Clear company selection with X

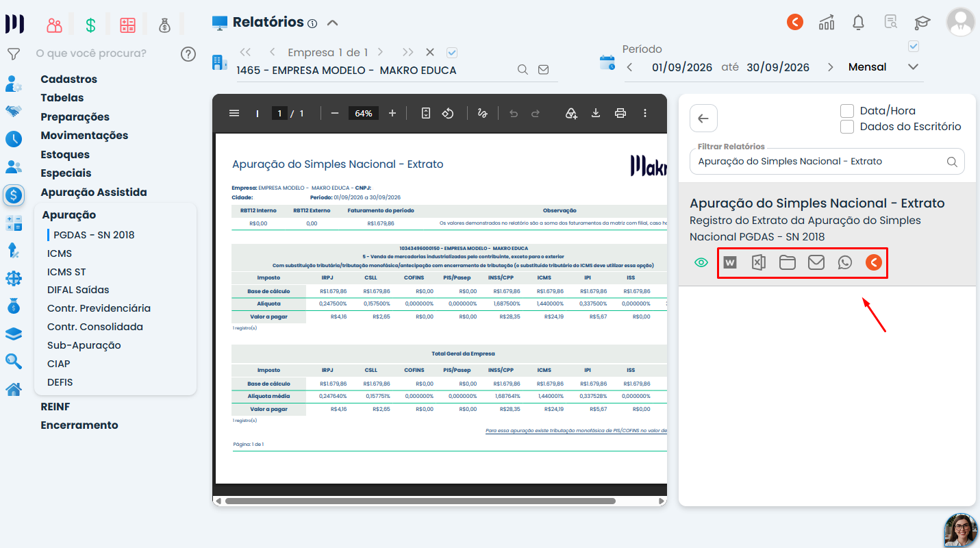[430, 52]
